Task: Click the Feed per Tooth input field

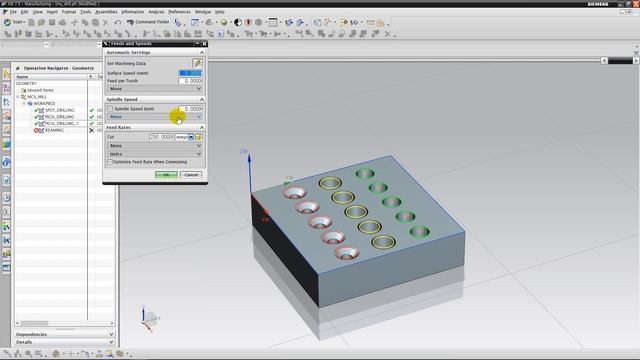Action: (x=191, y=81)
